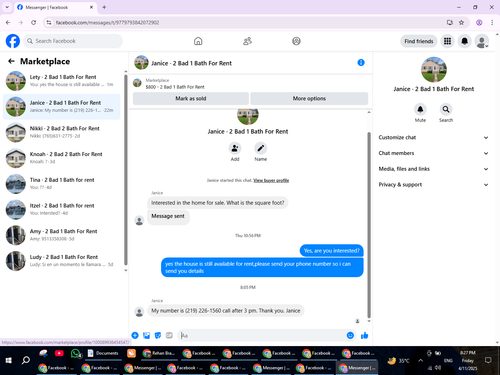The width and height of the screenshot is (500, 375).
Task: Click the 'Yes, are you interested?' message
Action: pos(332,251)
